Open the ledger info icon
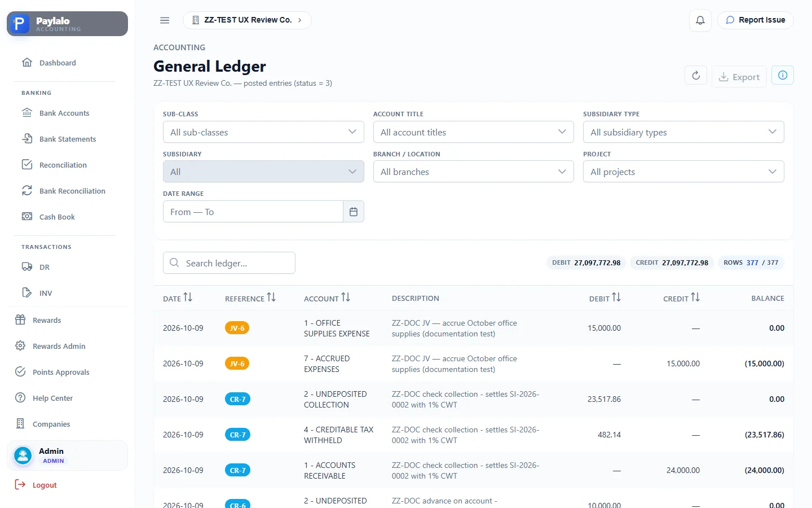The height and width of the screenshot is (508, 812). click(783, 75)
